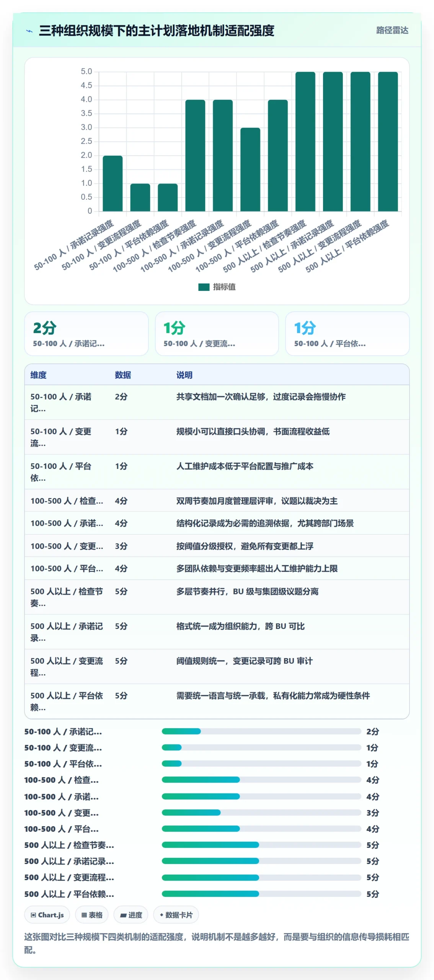Click progress label 100-500 人 / 平台…
Viewport: 434px width, 980px height.
[62, 829]
